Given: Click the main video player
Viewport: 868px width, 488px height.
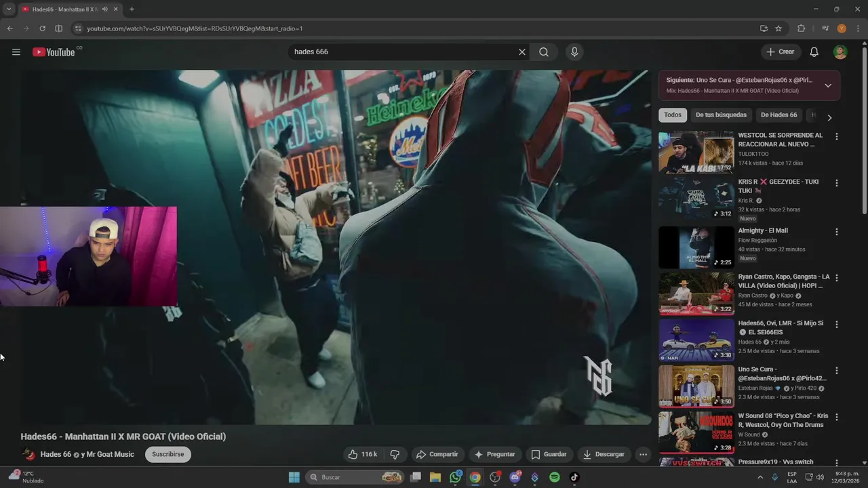Looking at the screenshot, I should (336, 247).
